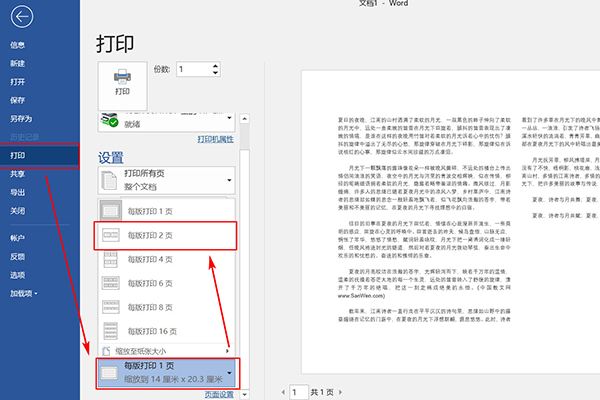Click the settings panel scroll down arrow
Viewport: 600px width, 400px height.
pyautogui.click(x=245, y=394)
